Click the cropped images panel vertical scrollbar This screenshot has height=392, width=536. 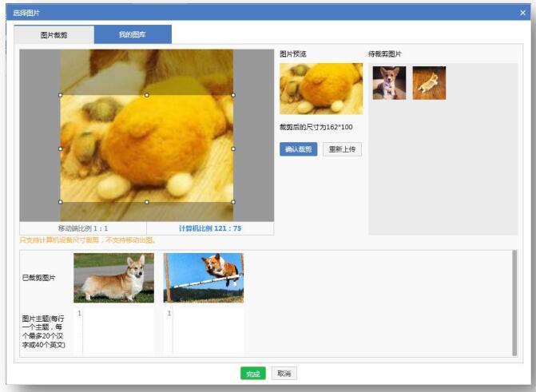click(514, 302)
